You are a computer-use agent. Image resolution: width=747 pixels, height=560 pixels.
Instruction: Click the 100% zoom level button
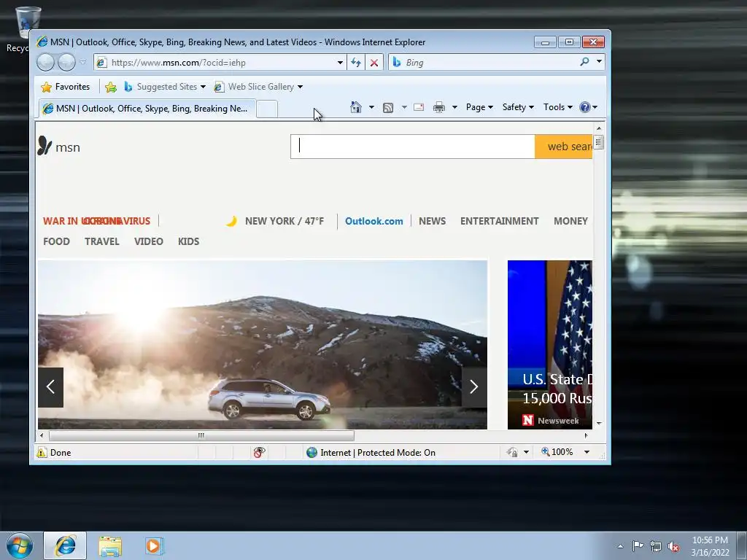coord(557,451)
